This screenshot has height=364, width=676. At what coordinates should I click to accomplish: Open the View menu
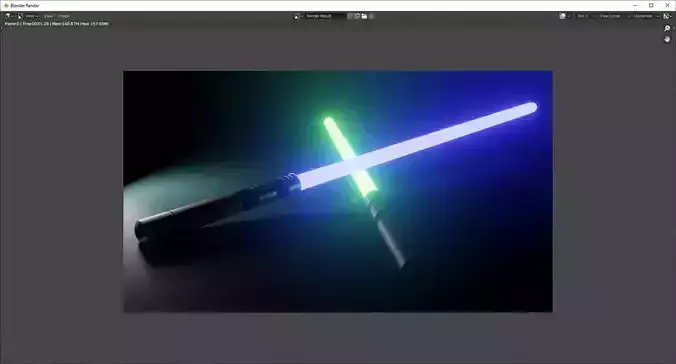[48, 16]
